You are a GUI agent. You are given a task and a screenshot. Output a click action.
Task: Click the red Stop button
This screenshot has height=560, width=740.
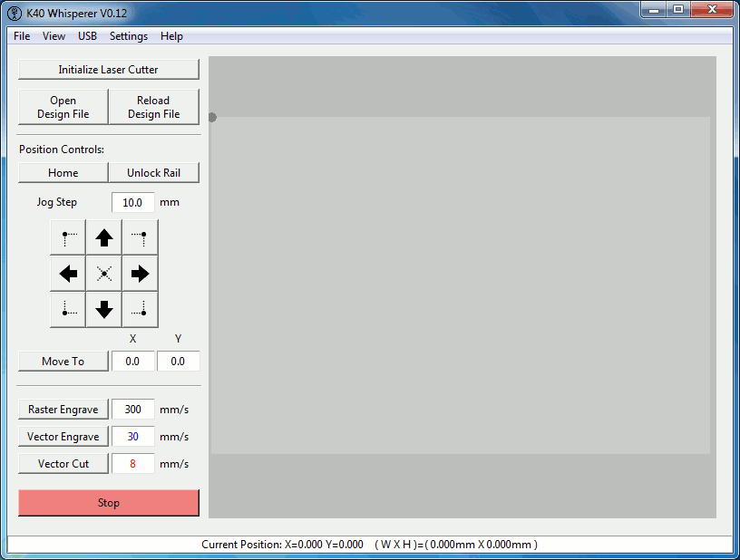109,503
